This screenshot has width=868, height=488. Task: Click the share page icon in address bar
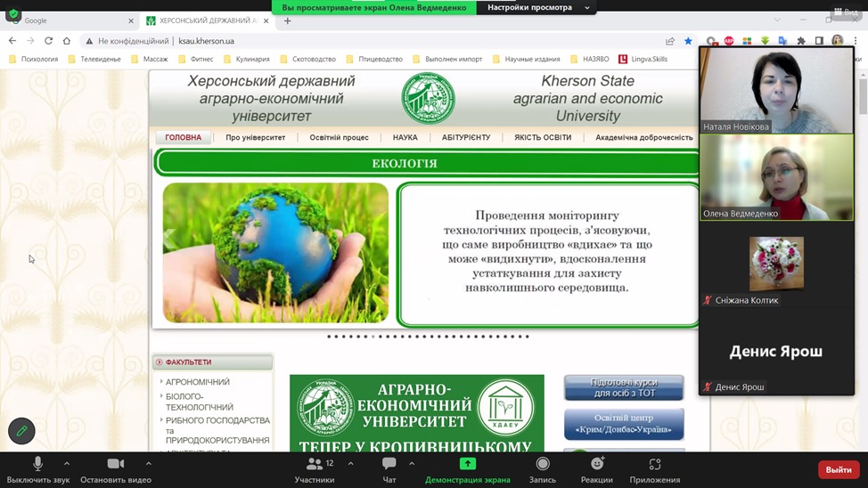pyautogui.click(x=670, y=41)
